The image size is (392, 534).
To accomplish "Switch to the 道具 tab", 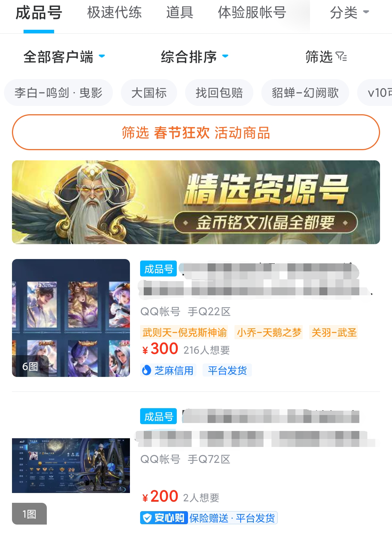I will pos(180,13).
